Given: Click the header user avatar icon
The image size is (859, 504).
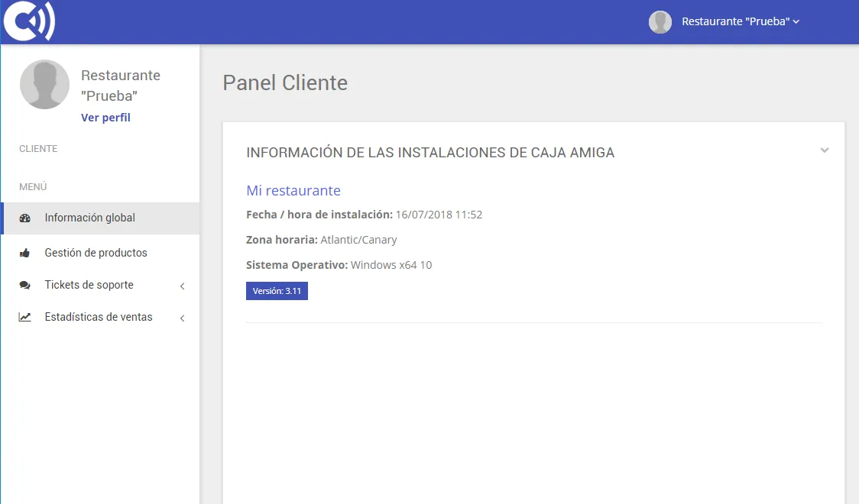Looking at the screenshot, I should pos(660,22).
